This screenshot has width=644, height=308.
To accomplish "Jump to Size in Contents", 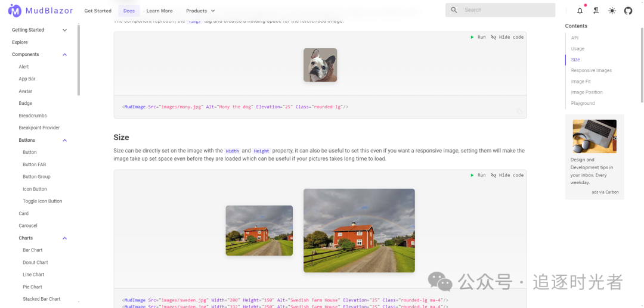I will click(575, 60).
